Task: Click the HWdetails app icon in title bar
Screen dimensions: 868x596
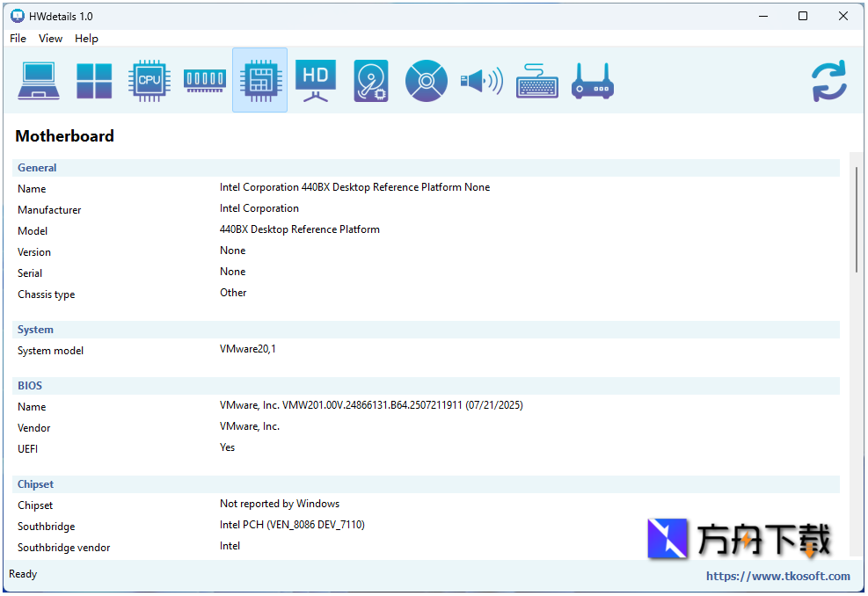Action: coord(18,16)
